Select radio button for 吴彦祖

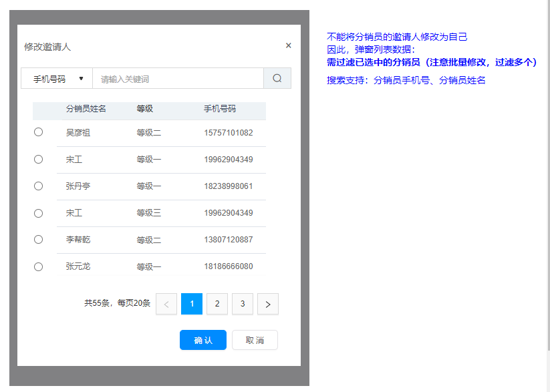coord(38,132)
